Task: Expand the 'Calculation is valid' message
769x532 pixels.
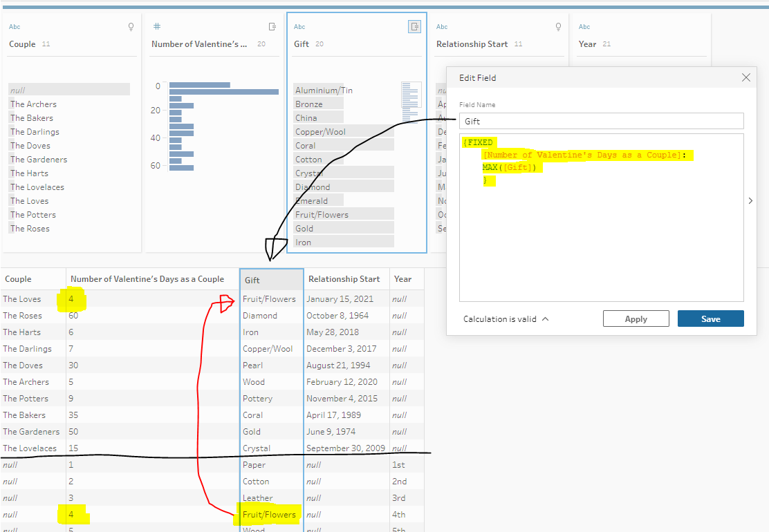Action: pyautogui.click(x=545, y=319)
